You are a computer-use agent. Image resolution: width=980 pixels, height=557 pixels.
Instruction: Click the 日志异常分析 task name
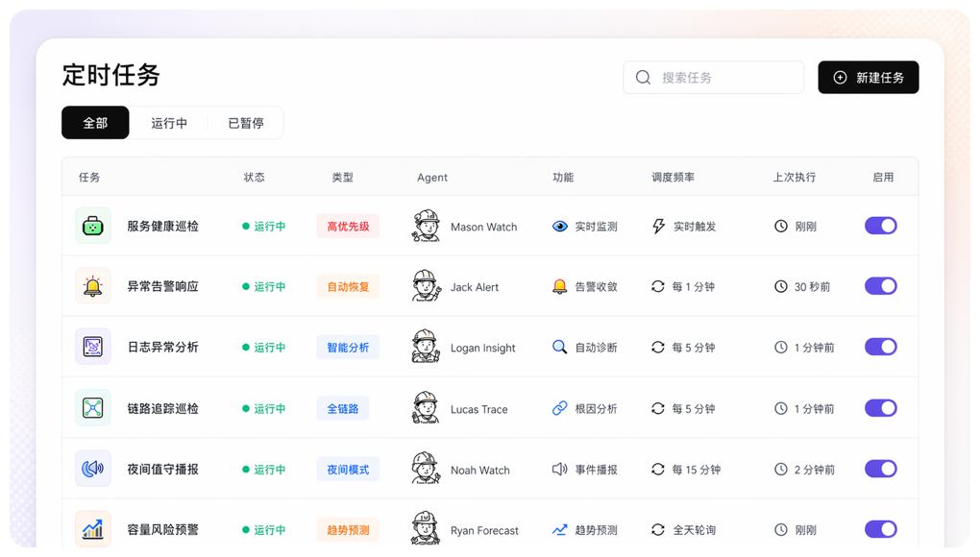[162, 348]
